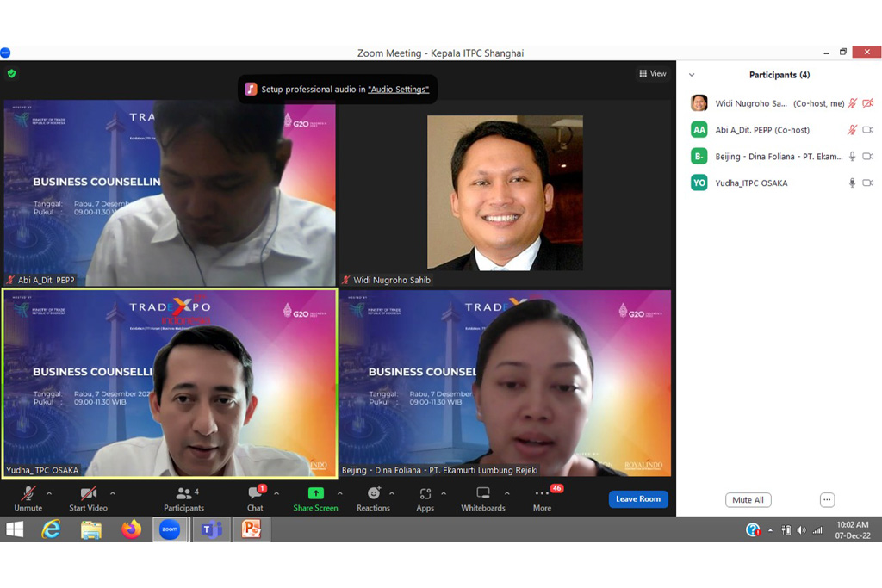Open the Chat panel
This screenshot has width=882, height=588.
(255, 498)
